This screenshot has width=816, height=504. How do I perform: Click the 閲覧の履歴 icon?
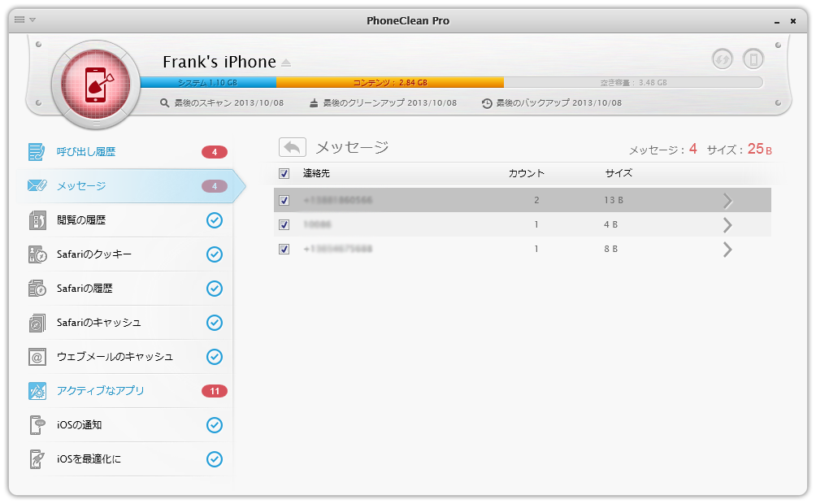(37, 220)
